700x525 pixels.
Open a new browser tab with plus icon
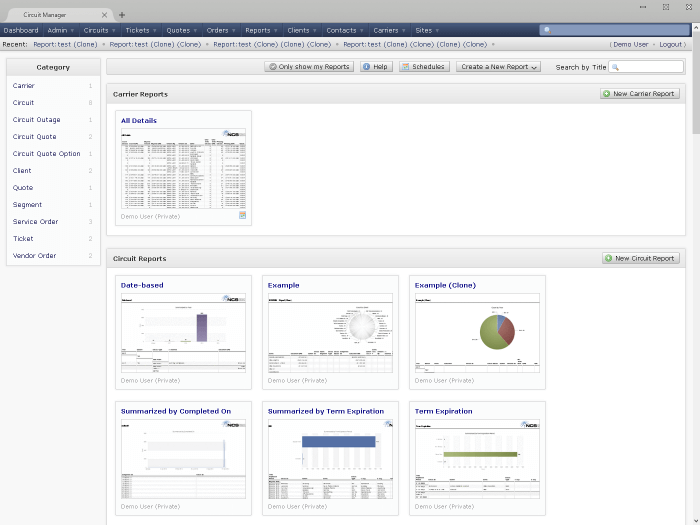(122, 15)
